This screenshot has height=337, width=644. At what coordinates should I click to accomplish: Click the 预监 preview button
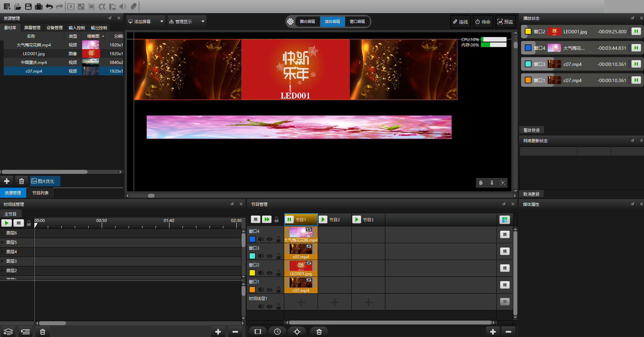click(505, 22)
